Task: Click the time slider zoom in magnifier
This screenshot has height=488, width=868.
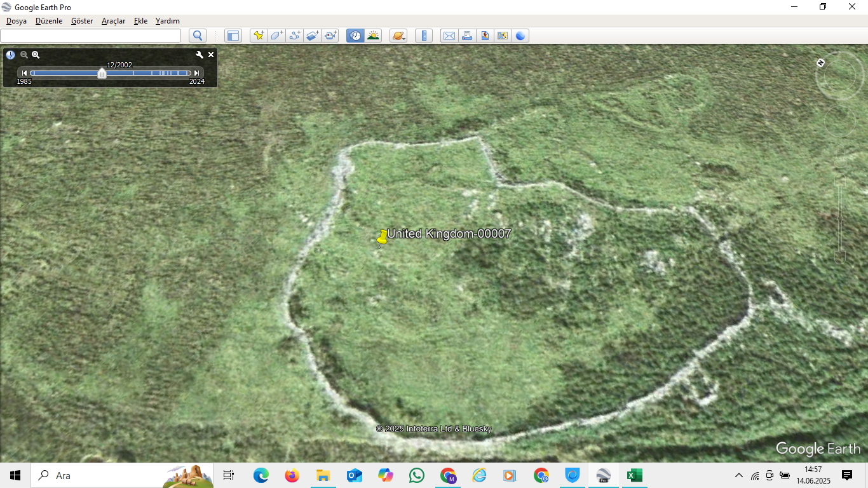Action: [x=36, y=55]
